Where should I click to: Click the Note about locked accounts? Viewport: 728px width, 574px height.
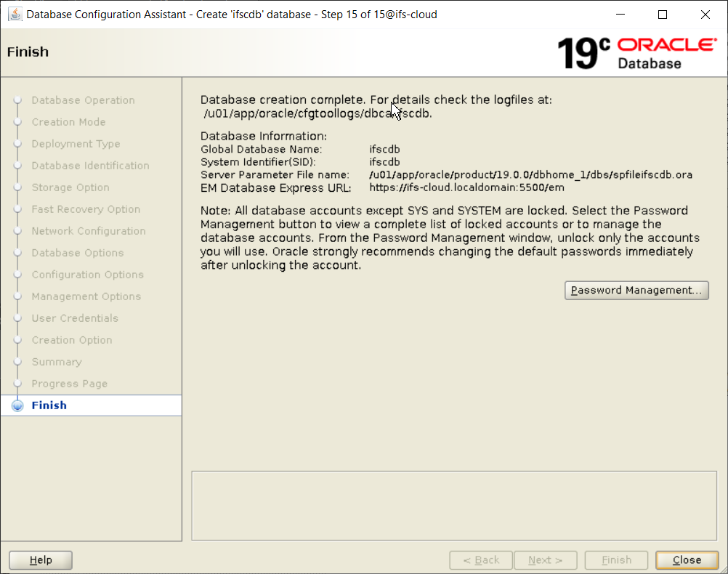coord(450,238)
